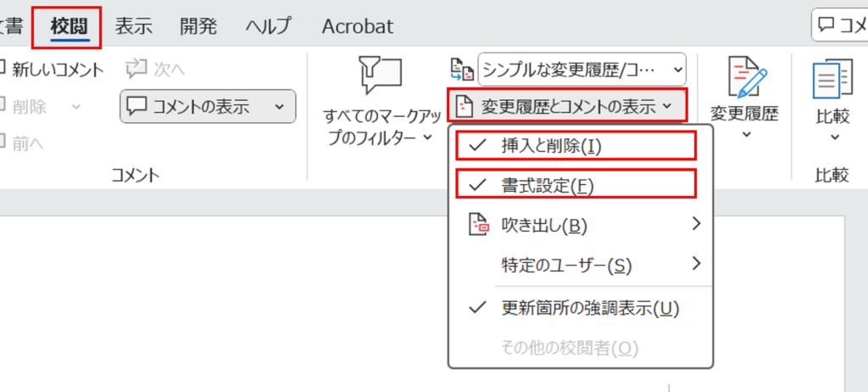Toggle 挿入と削除(I) check item
Screen dimensions: 868x392
pyautogui.click(x=576, y=146)
